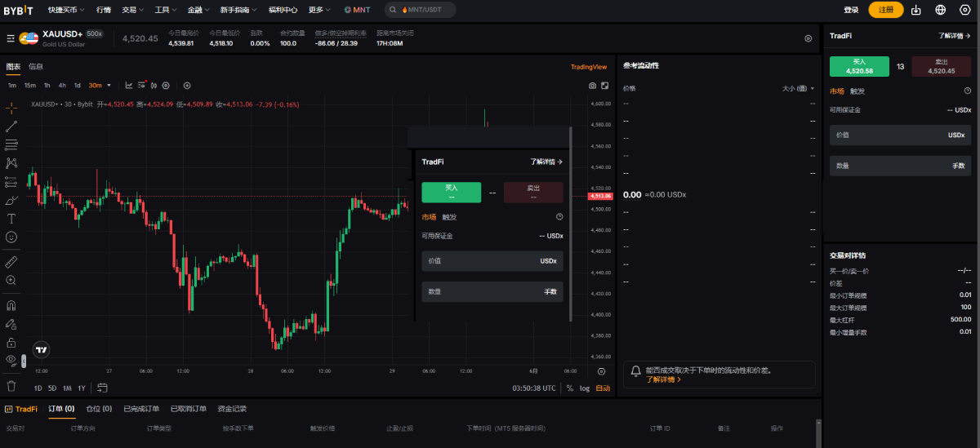Click the yellow 注册 button
The image size is (980, 448).
point(886,10)
